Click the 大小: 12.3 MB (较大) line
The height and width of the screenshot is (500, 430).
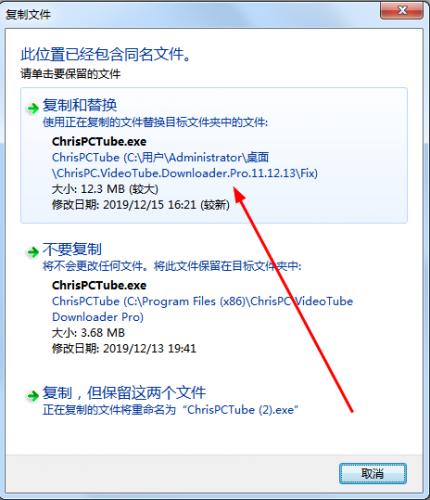click(105, 189)
